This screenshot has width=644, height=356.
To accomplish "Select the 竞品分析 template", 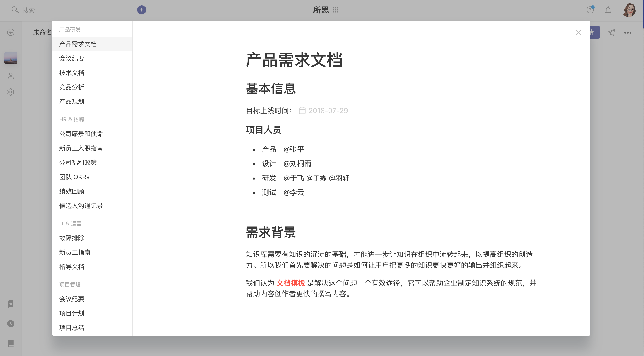I will click(72, 87).
